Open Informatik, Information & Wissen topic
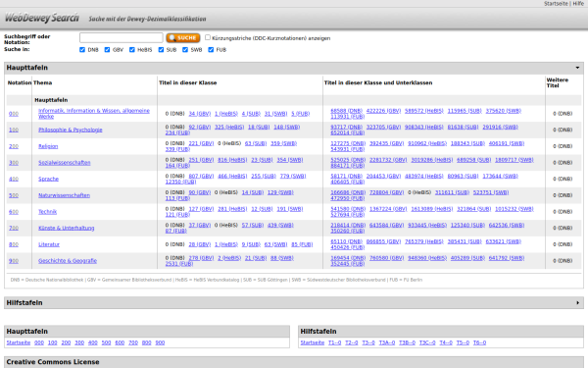This screenshot has height=368, width=588. coord(94,114)
